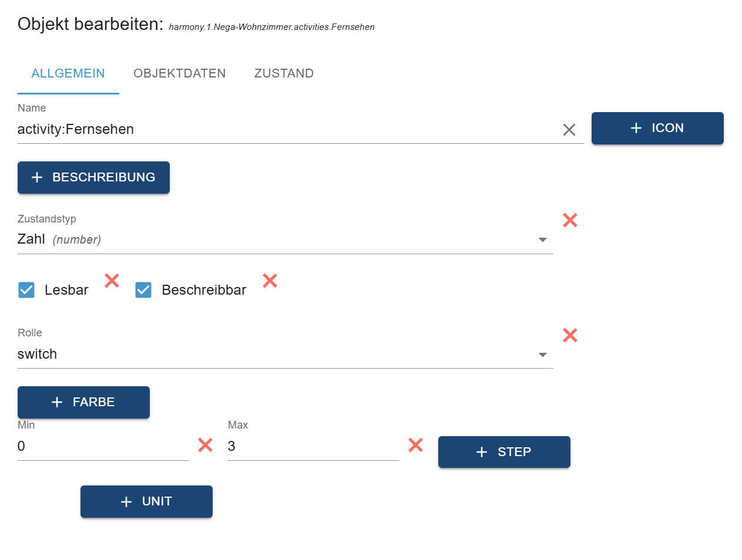Add a Beschreibung to the object

(93, 177)
